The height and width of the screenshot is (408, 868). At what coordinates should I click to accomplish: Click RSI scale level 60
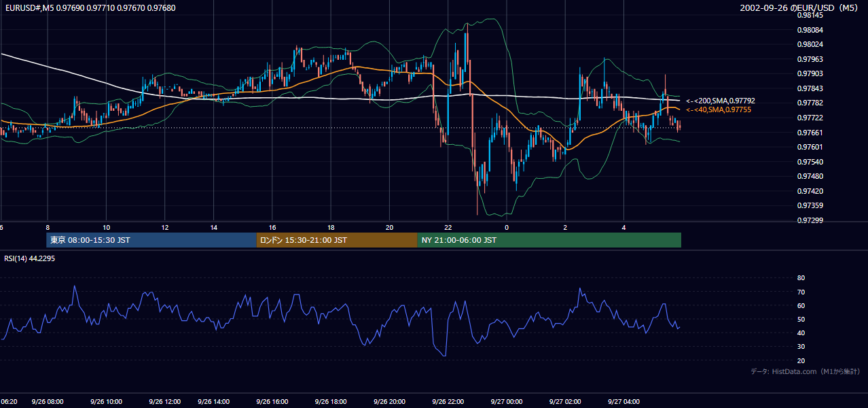(x=801, y=305)
